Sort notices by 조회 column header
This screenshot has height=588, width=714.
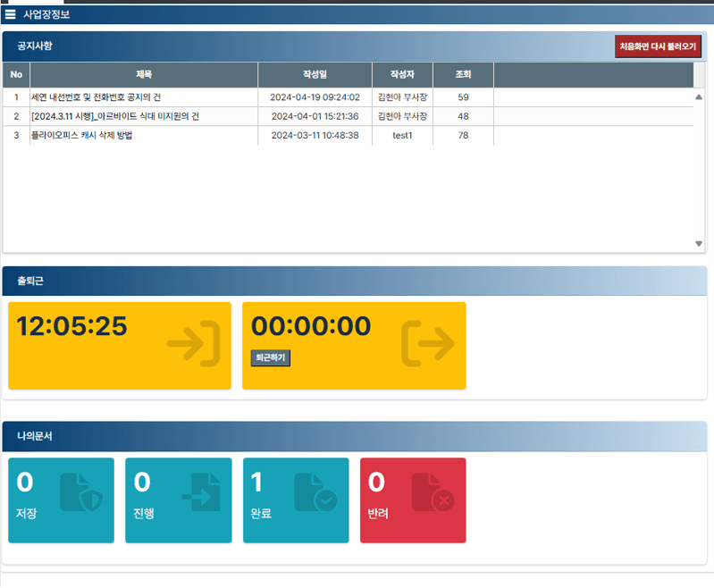click(463, 74)
